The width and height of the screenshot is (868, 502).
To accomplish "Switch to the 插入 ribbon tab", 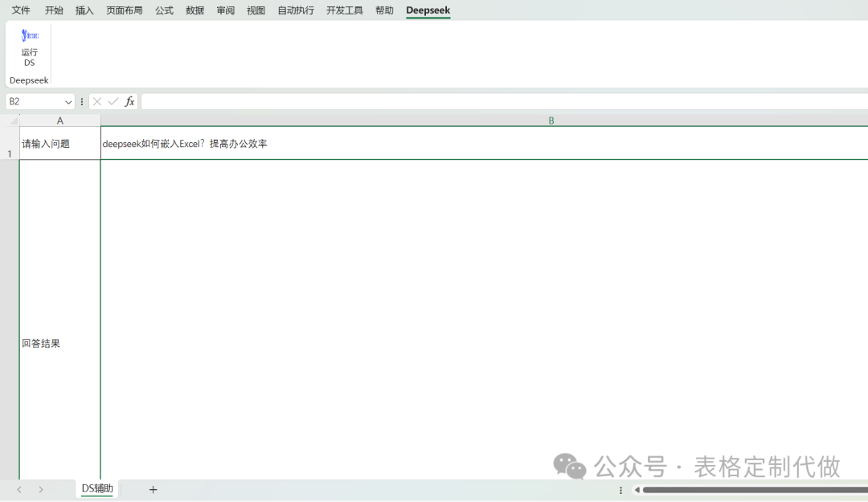I will (84, 10).
